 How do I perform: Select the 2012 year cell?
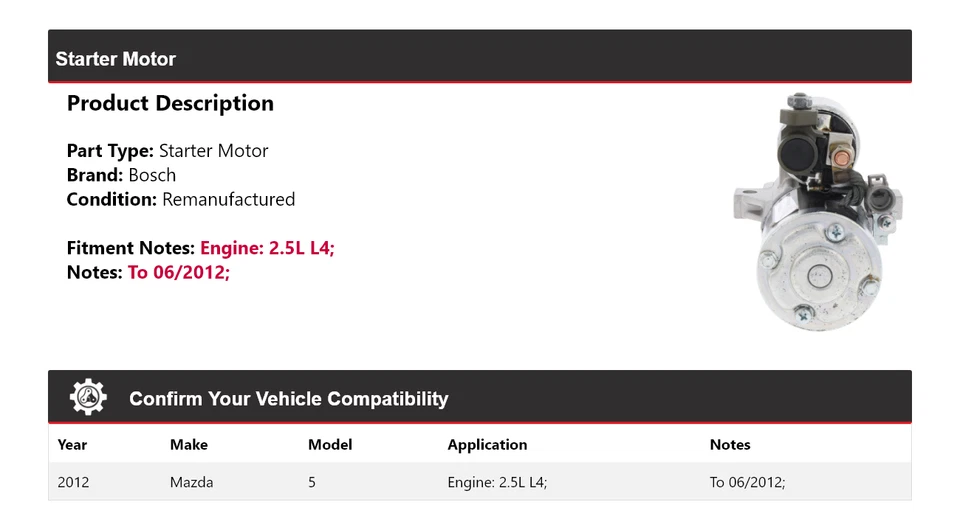pyautogui.click(x=73, y=482)
